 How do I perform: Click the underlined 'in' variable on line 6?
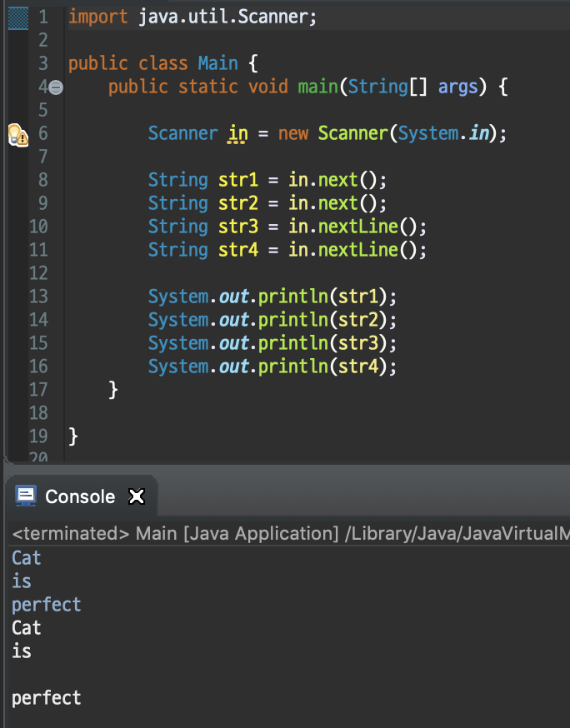[237, 134]
